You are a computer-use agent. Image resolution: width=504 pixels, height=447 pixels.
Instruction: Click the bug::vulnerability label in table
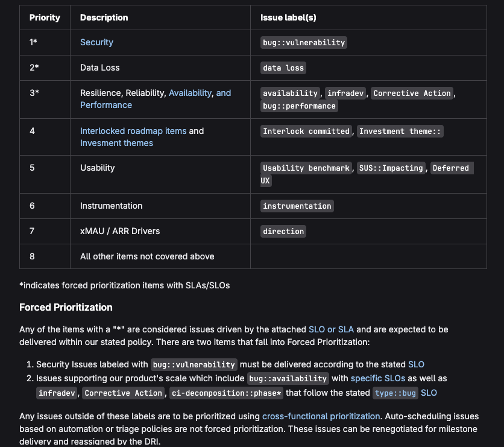point(303,42)
